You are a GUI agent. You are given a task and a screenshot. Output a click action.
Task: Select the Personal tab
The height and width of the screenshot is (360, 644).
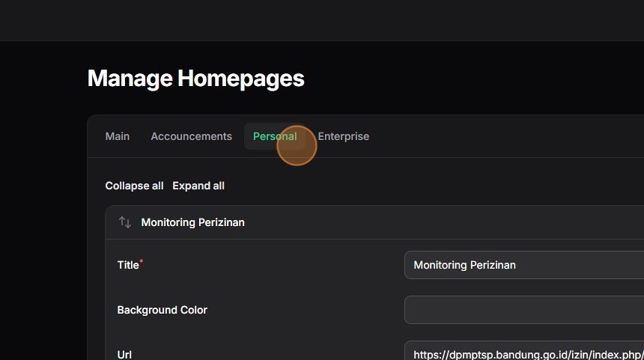275,136
